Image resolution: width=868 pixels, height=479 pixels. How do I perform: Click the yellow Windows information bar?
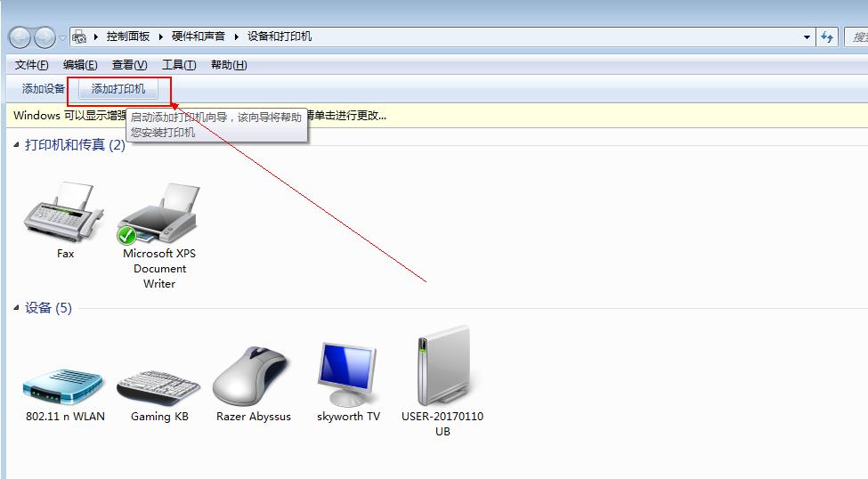(437, 115)
